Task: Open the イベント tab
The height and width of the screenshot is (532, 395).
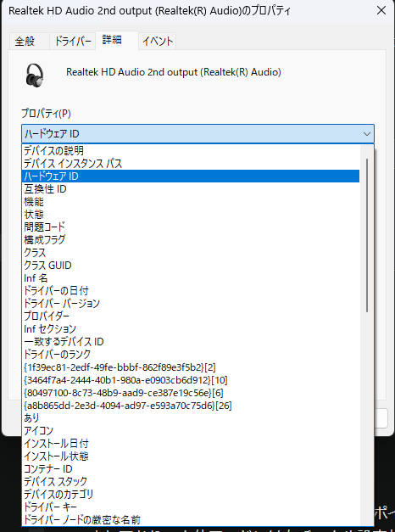Action: point(158,42)
